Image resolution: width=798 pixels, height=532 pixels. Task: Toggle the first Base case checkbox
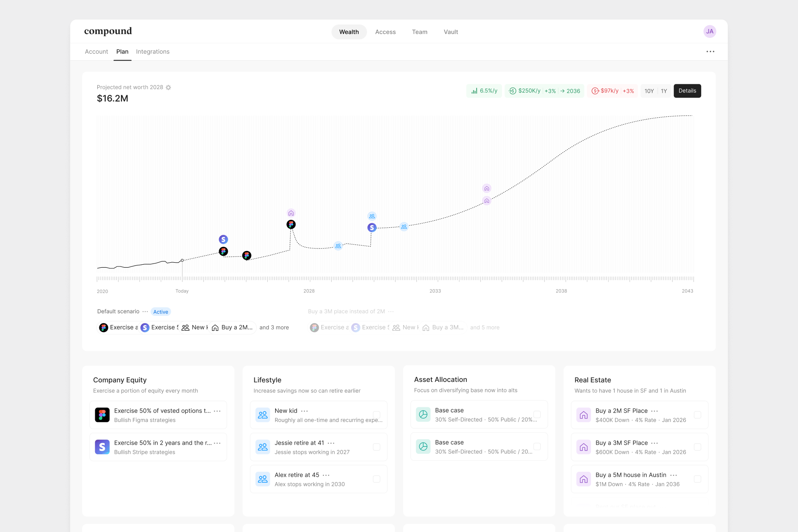point(537,414)
